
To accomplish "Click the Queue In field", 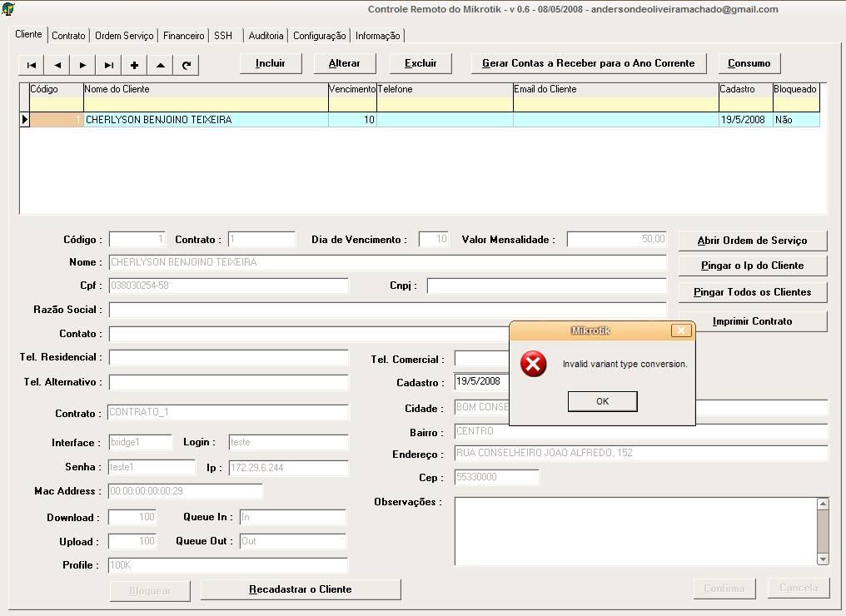I will pos(292,517).
